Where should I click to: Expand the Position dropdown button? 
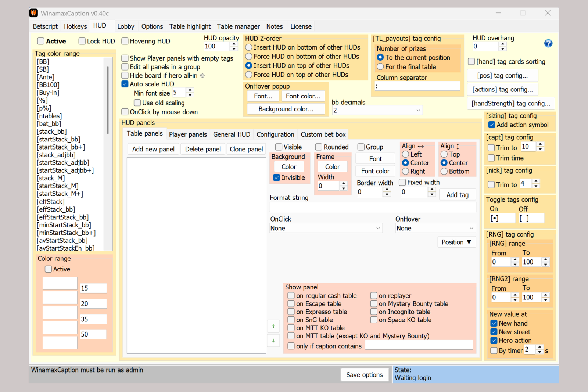click(456, 242)
